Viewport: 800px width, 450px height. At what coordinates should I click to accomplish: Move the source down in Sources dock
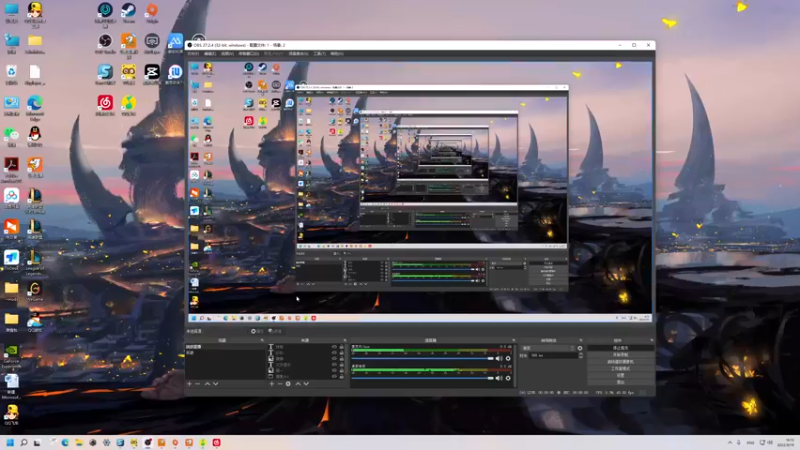pyautogui.click(x=306, y=384)
